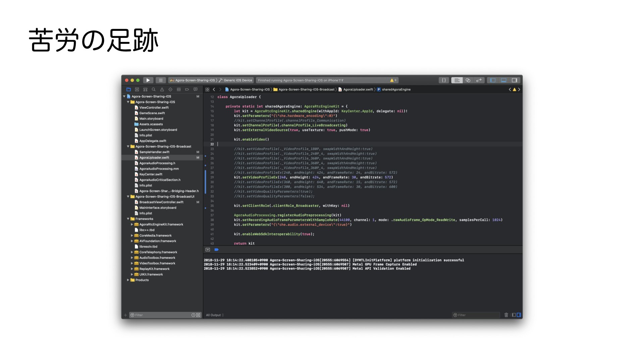Expand the Products folder

128,280
